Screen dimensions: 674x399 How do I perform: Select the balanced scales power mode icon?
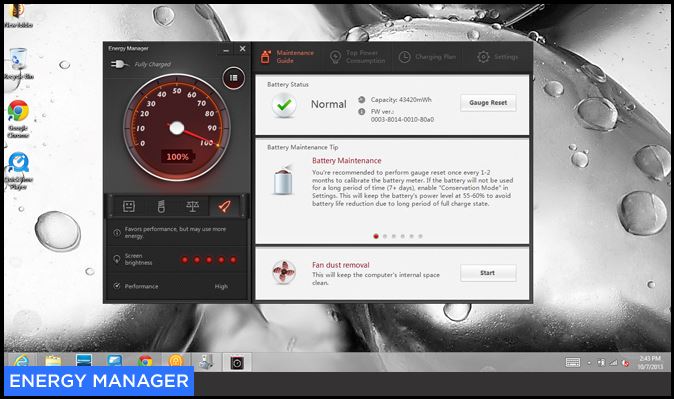193,206
